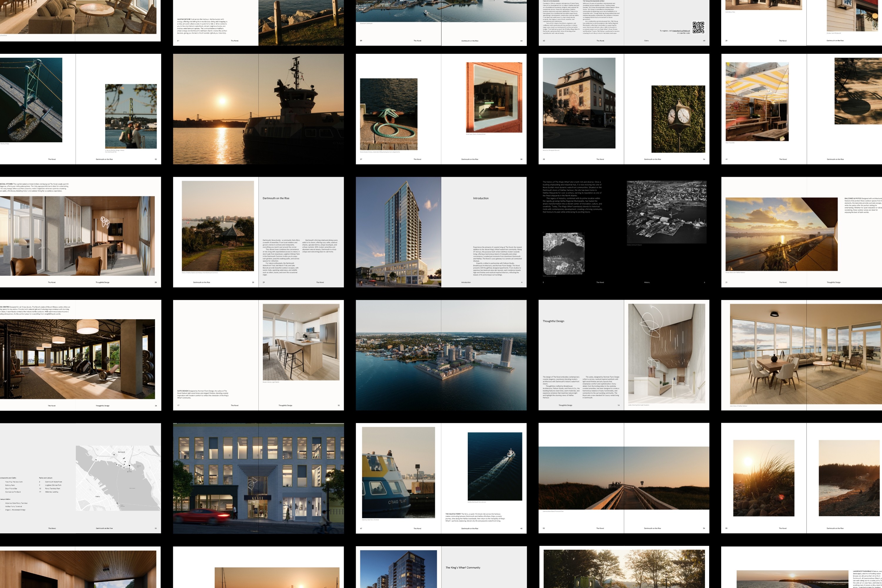
Task: Open the aerial King's Wharf harbour spread
Action: click(x=441, y=355)
